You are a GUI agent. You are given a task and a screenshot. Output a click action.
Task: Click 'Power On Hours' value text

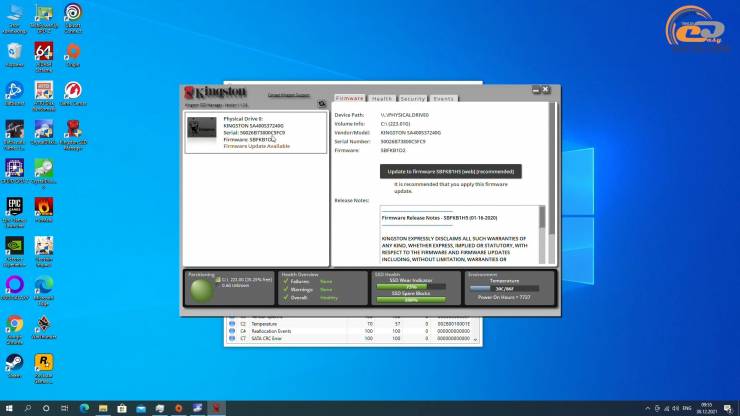tap(504, 297)
